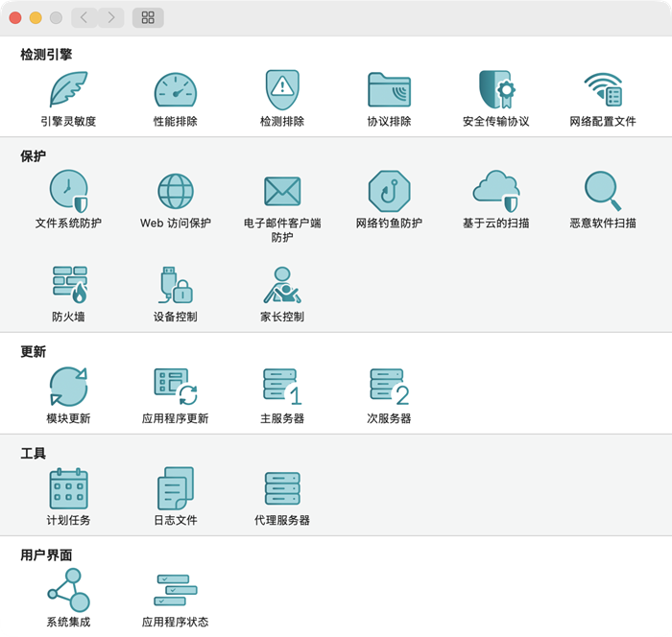
Task: Open 安全传输协议 settings
Action: (x=496, y=89)
